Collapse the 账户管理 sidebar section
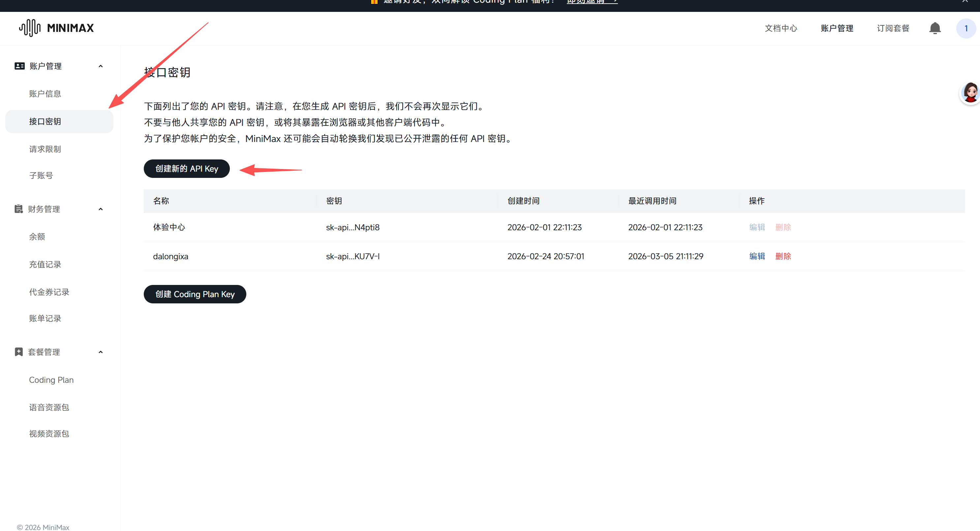The height and width of the screenshot is (531, 980). click(101, 66)
